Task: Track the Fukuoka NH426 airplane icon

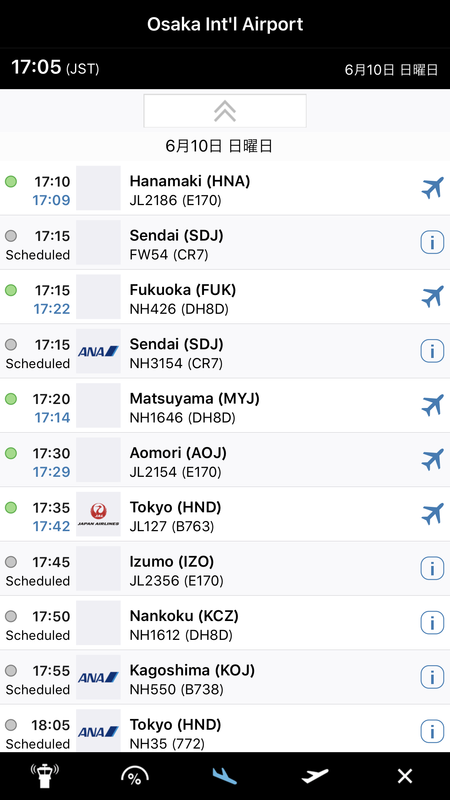Action: tap(432, 296)
